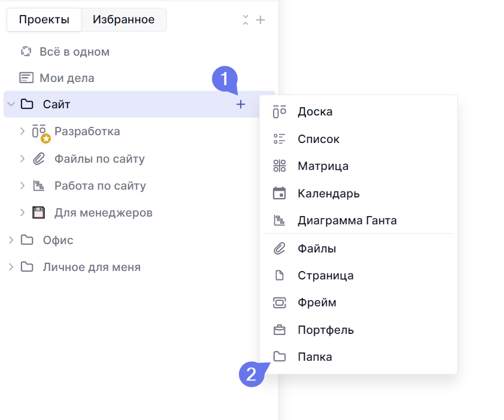Collapse the Сайт folder chevron
The height and width of the screenshot is (420, 504).
pos(11,105)
